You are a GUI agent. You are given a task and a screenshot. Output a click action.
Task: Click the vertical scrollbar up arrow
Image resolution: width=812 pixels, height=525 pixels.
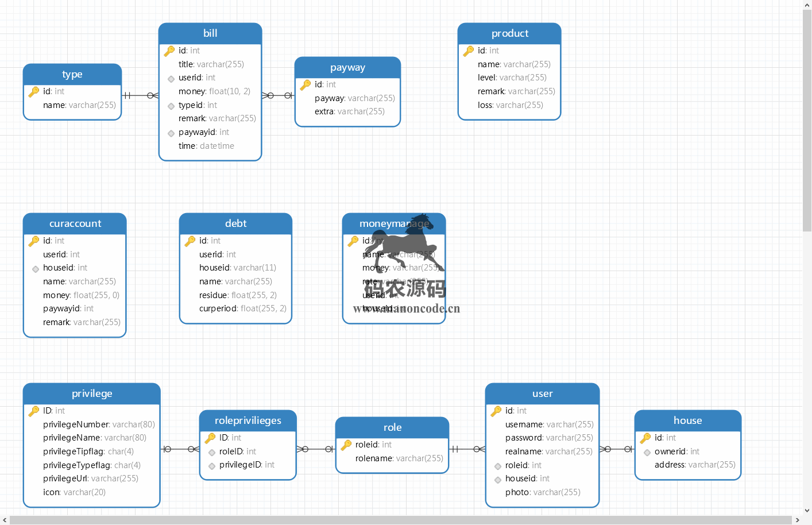tap(807, 5)
